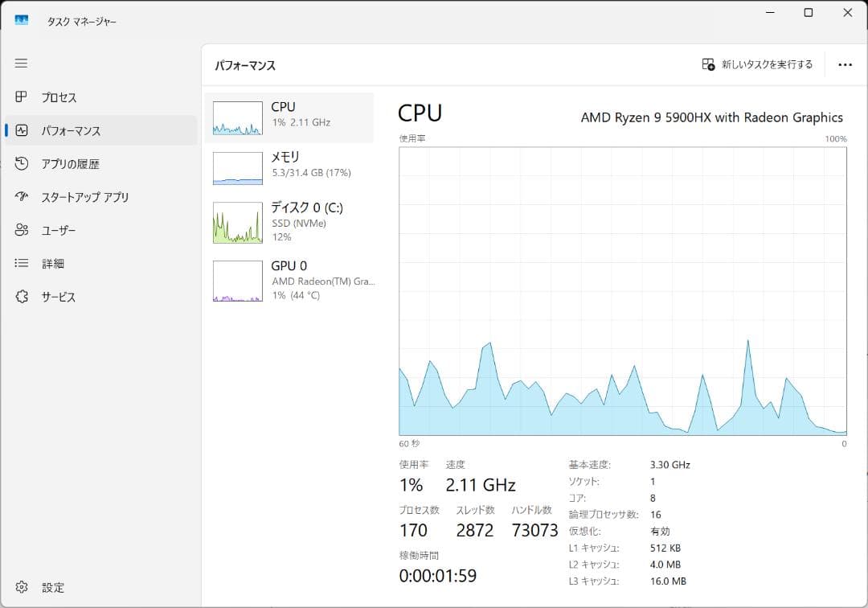
Task: Click 新しいタスクを実行する button
Action: 757,64
